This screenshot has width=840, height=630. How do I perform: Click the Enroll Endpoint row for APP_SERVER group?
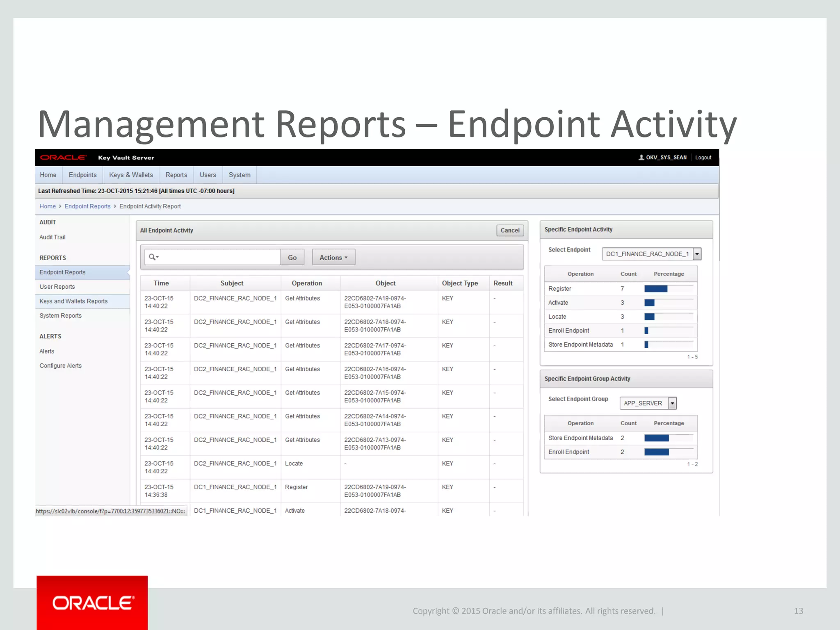621,452
